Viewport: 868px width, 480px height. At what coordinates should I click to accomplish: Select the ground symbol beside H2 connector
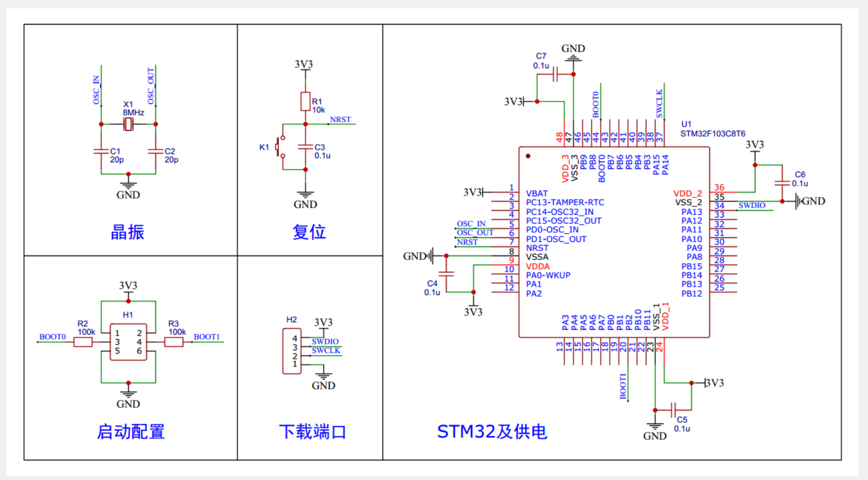[323, 375]
